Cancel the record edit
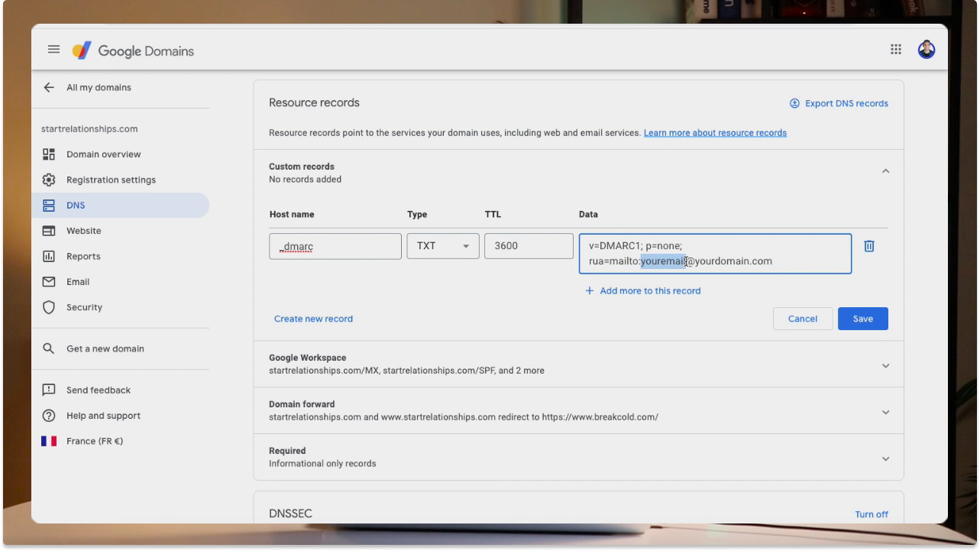The height and width of the screenshot is (551, 980). coord(803,319)
